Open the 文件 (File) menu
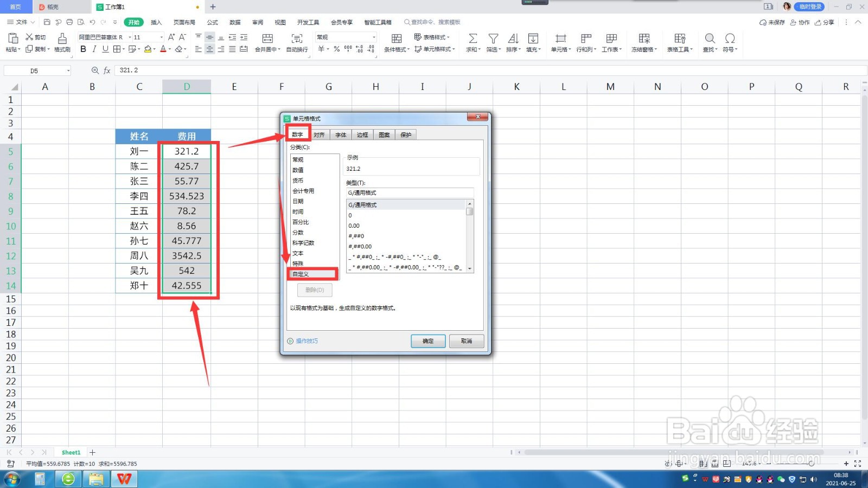This screenshot has height=488, width=868. (21, 22)
